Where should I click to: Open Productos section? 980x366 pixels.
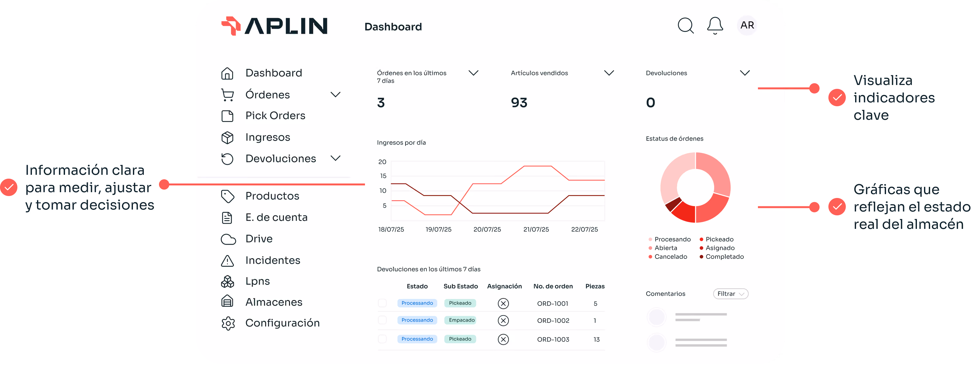pyautogui.click(x=272, y=196)
